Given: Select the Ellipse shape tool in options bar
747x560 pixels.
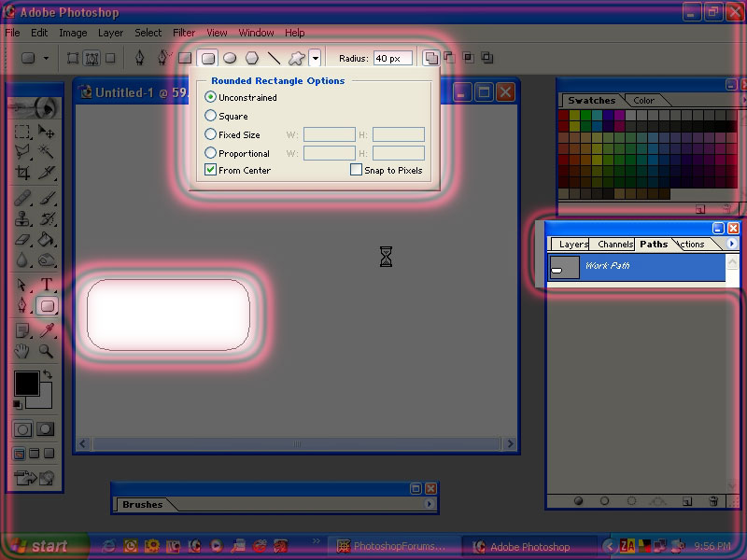Looking at the screenshot, I should tap(230, 58).
